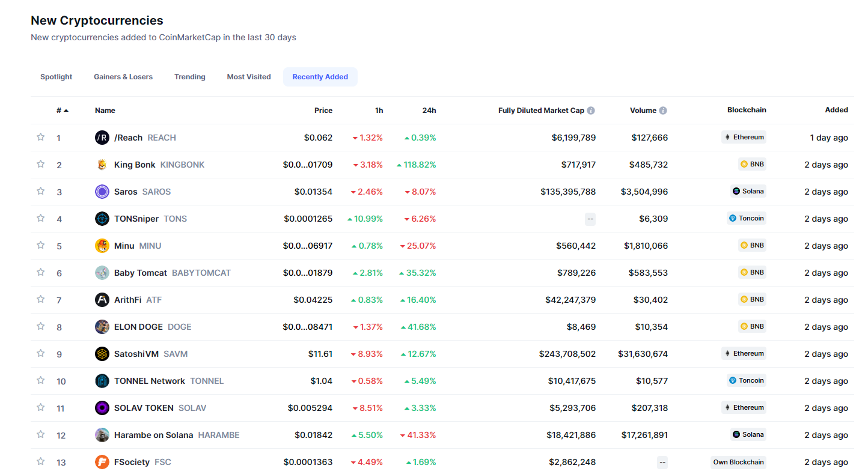Click the TONSniper coin logo
Screen dimensions: 868x471
point(102,219)
